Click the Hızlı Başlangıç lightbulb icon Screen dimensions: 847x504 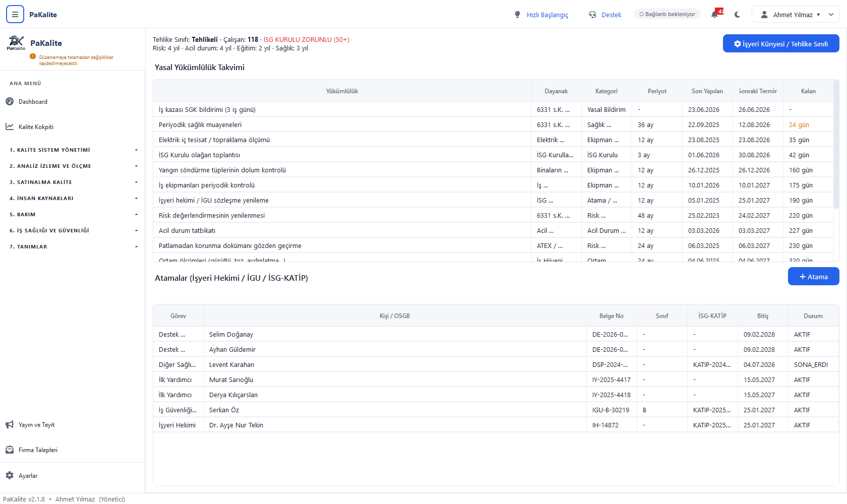[517, 15]
